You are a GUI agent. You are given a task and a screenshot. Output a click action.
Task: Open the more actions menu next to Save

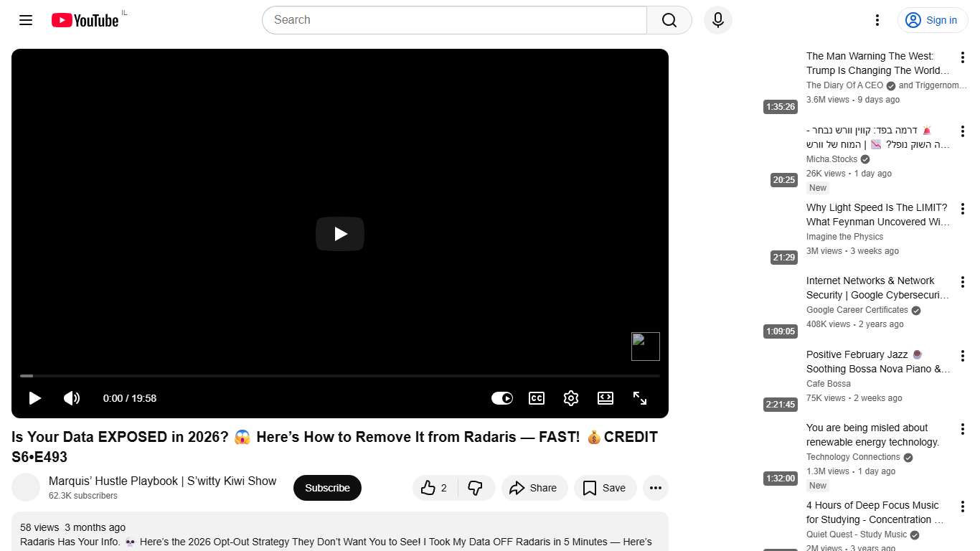(x=655, y=488)
